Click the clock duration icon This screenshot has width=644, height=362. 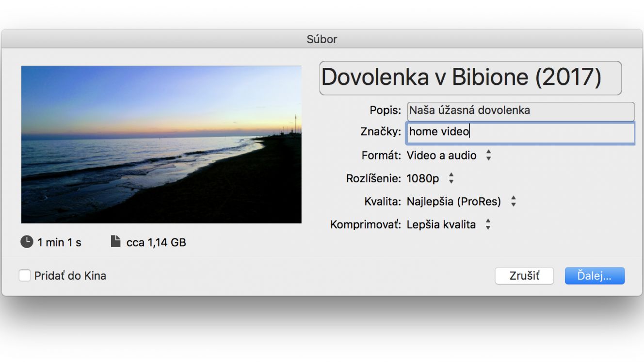(27, 242)
